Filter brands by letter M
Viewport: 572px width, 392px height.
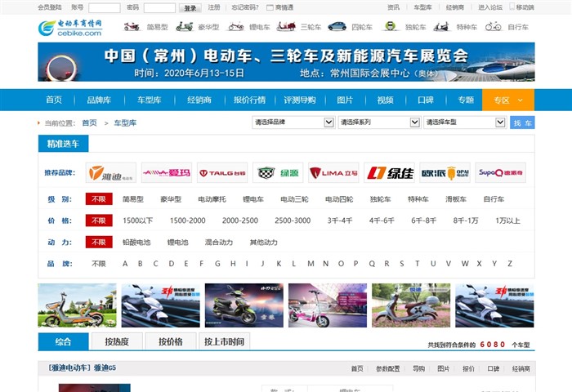(x=311, y=264)
